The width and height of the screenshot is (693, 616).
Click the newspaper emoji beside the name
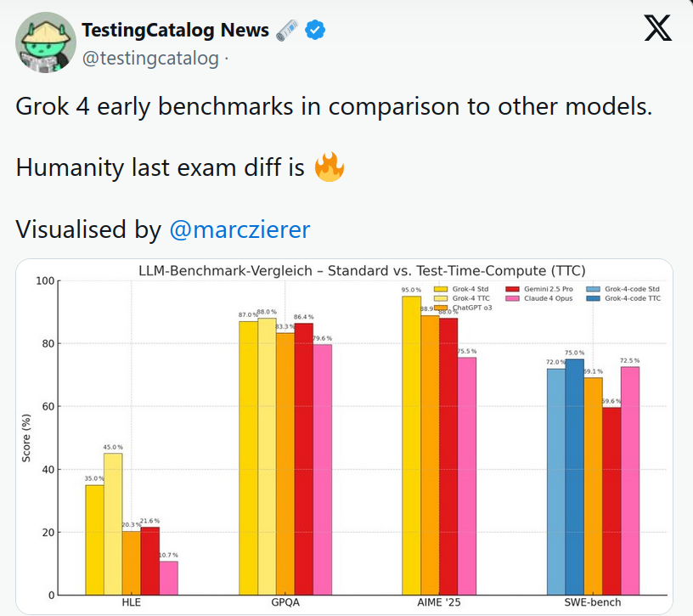tap(287, 31)
